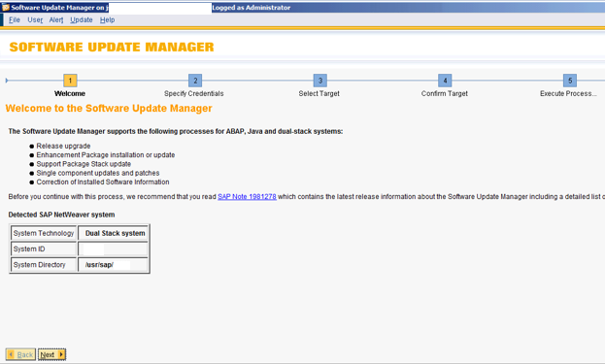Select the Select Target step label
605x364 pixels.
click(319, 93)
